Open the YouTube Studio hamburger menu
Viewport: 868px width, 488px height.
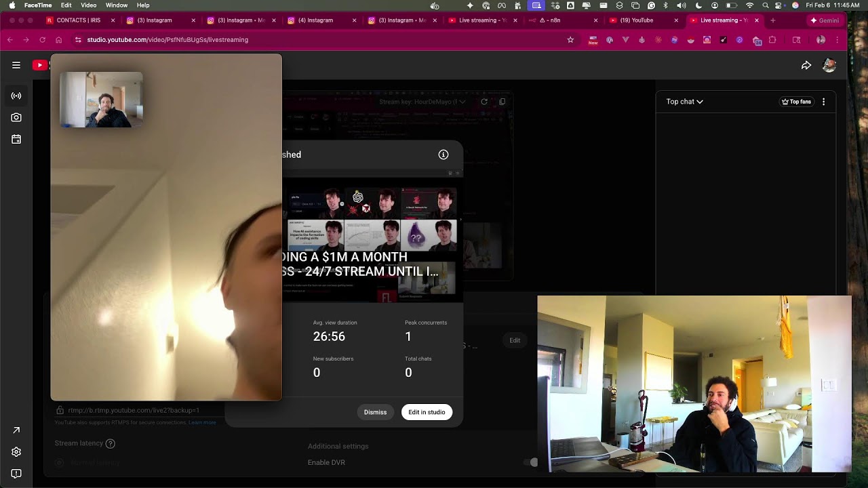(x=16, y=65)
